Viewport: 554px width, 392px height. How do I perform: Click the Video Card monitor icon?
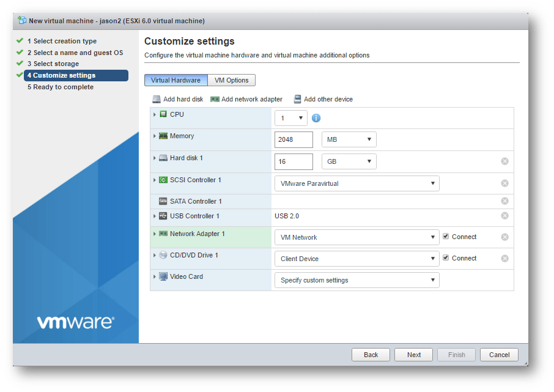163,276
